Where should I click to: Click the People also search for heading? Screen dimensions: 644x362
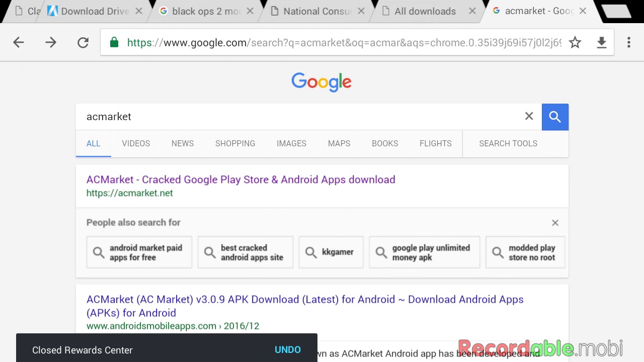pos(133,222)
